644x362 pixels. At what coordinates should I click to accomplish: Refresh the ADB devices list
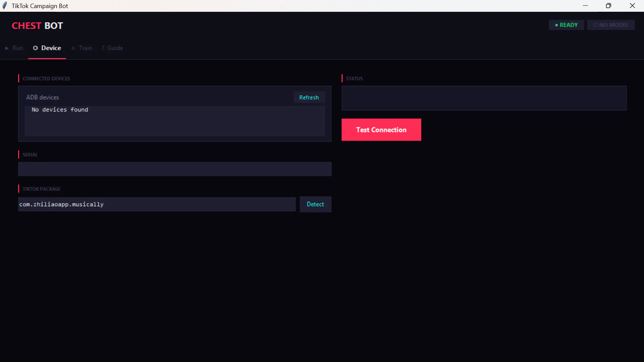[309, 97]
